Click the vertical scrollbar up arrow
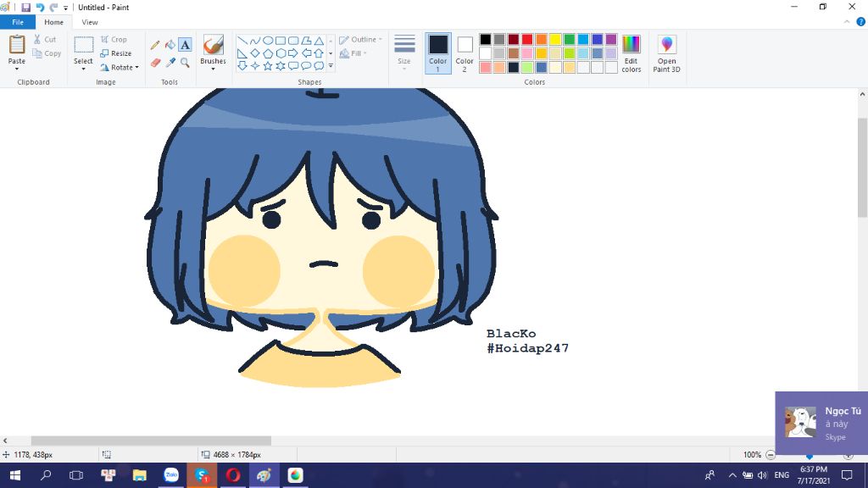 862,94
